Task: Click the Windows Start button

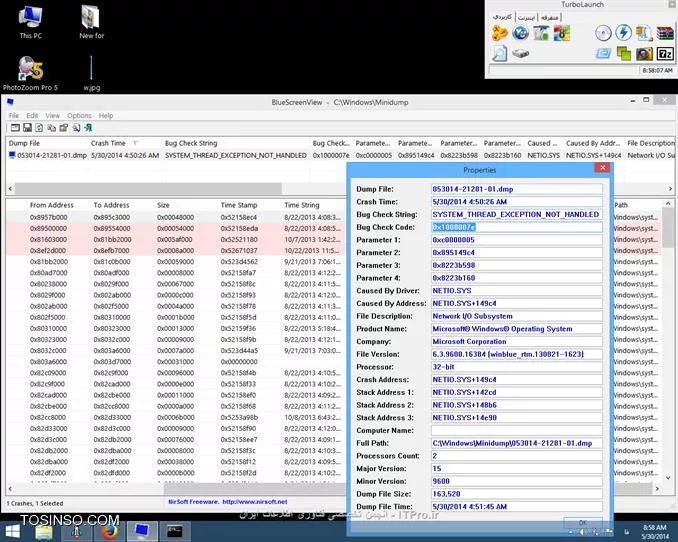Action: (12, 531)
